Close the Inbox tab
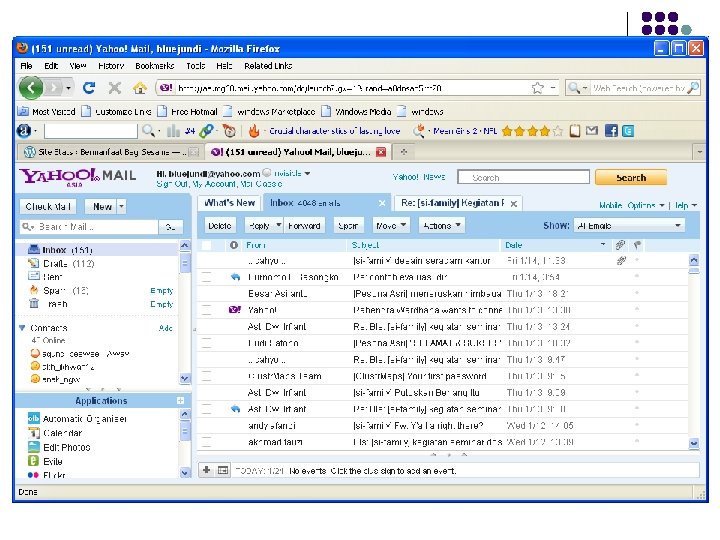 382,203
